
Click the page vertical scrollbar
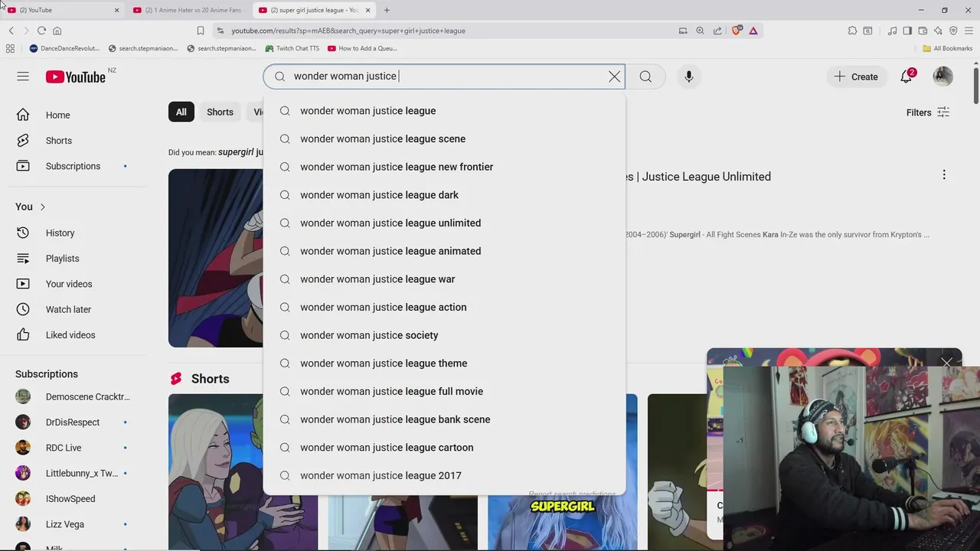[x=976, y=84]
